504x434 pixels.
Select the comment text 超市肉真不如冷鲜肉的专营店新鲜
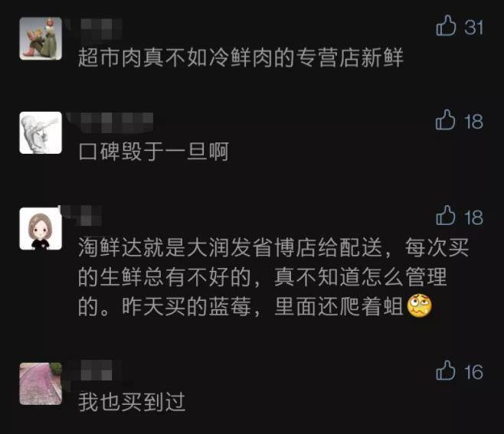tap(241, 58)
